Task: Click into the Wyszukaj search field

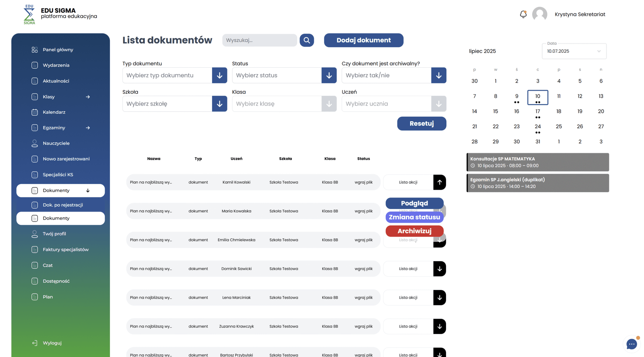Action: [x=259, y=40]
